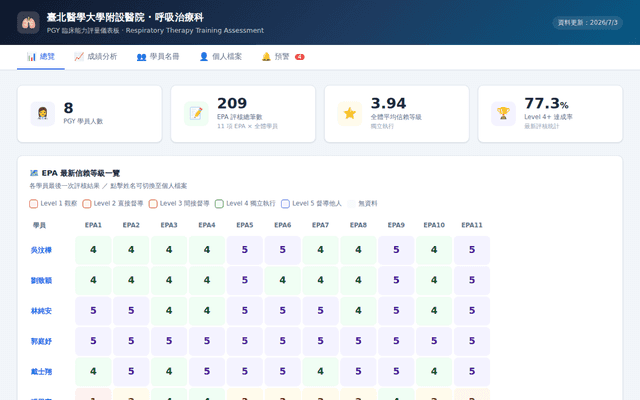Click the 209 EPA 評核總筆數 card

243,114
